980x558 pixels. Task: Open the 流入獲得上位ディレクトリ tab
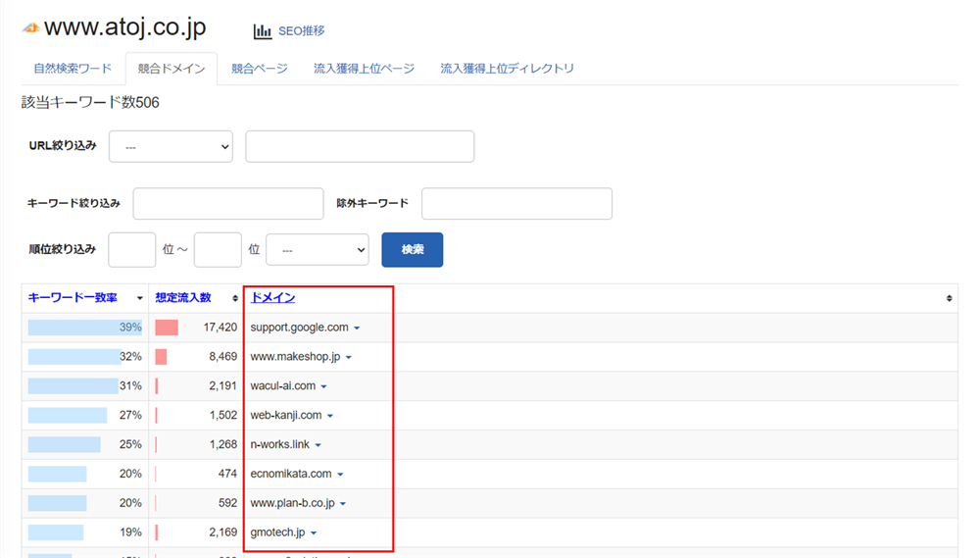tap(507, 69)
